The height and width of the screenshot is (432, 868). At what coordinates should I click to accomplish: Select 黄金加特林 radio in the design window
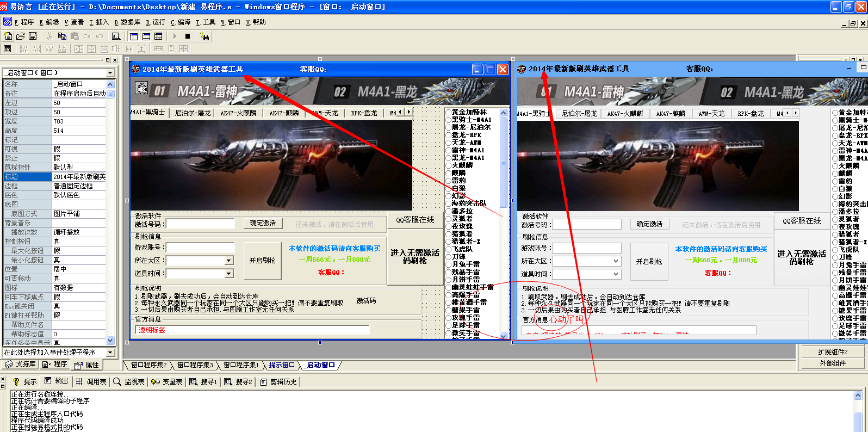[x=449, y=112]
